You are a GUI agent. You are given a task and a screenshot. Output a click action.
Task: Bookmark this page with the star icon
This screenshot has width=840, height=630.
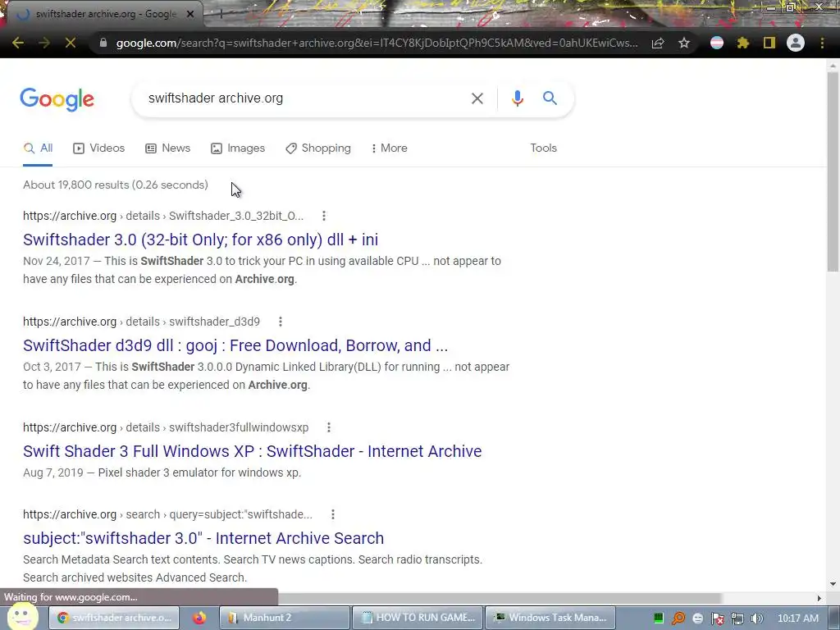[684, 43]
